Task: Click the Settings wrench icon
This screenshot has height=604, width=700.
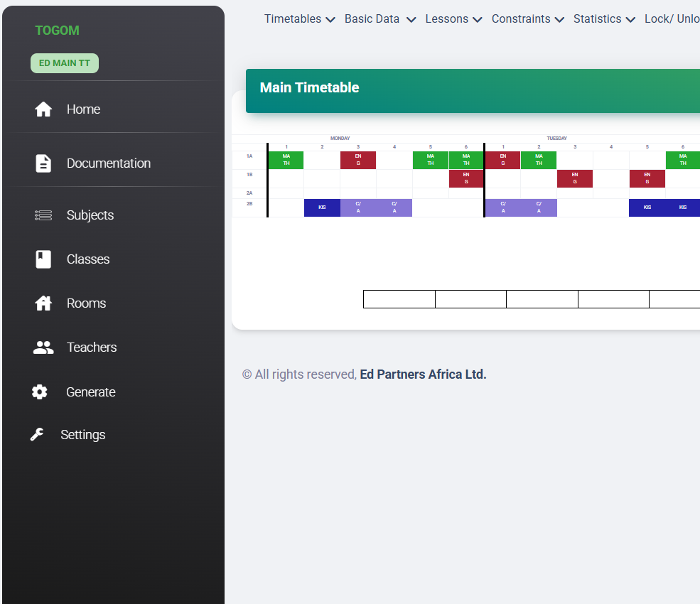Action: tap(37, 434)
